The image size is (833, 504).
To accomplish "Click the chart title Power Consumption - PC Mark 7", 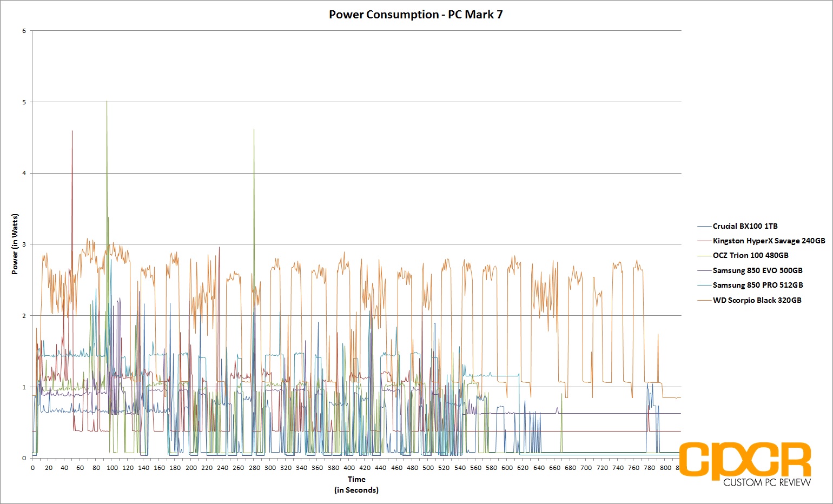I will 415,15.
